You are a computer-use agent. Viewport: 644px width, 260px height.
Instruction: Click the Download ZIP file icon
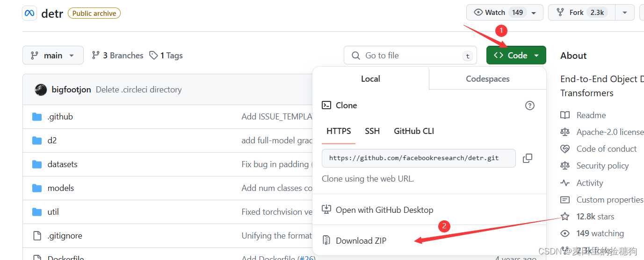pos(326,241)
